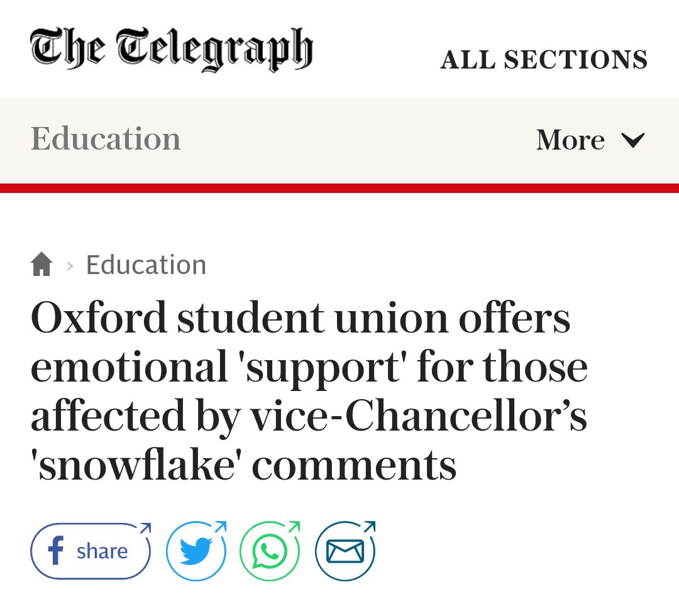
Task: Click the chevron next to More
Action: [x=632, y=140]
